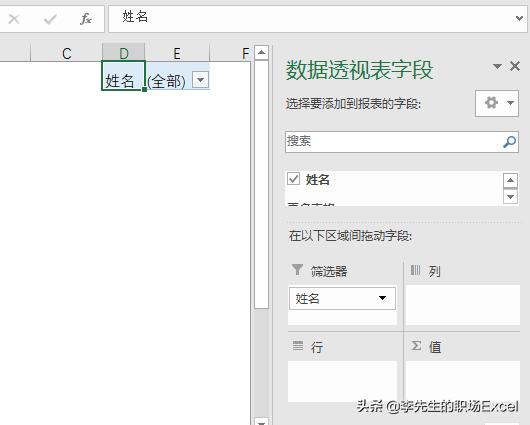Click the 姓名 field name in list
Image resolution: width=530 pixels, height=425 pixels.
click(x=317, y=180)
